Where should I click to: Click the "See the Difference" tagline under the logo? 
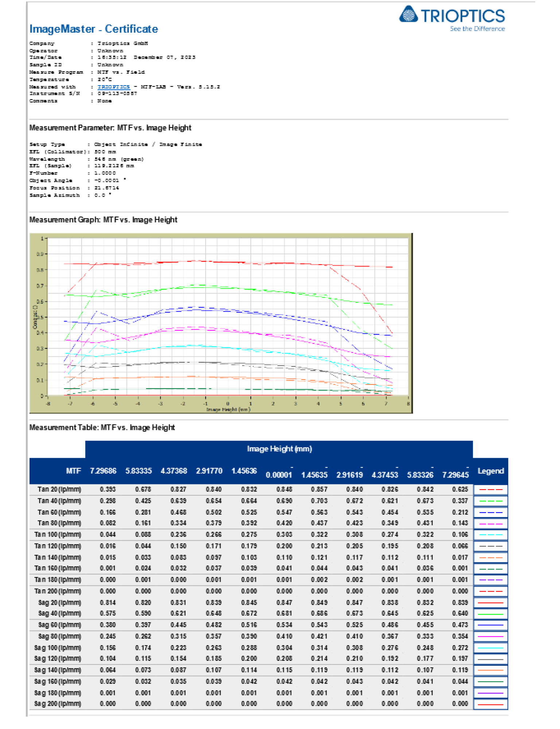coord(478,29)
